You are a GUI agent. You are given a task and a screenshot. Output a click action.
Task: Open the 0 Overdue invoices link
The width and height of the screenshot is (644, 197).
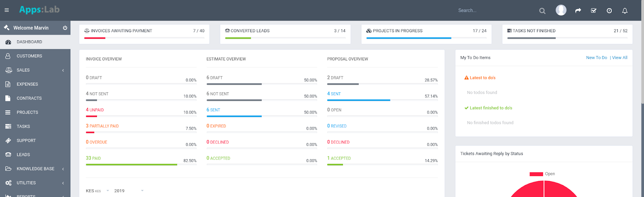[97, 142]
